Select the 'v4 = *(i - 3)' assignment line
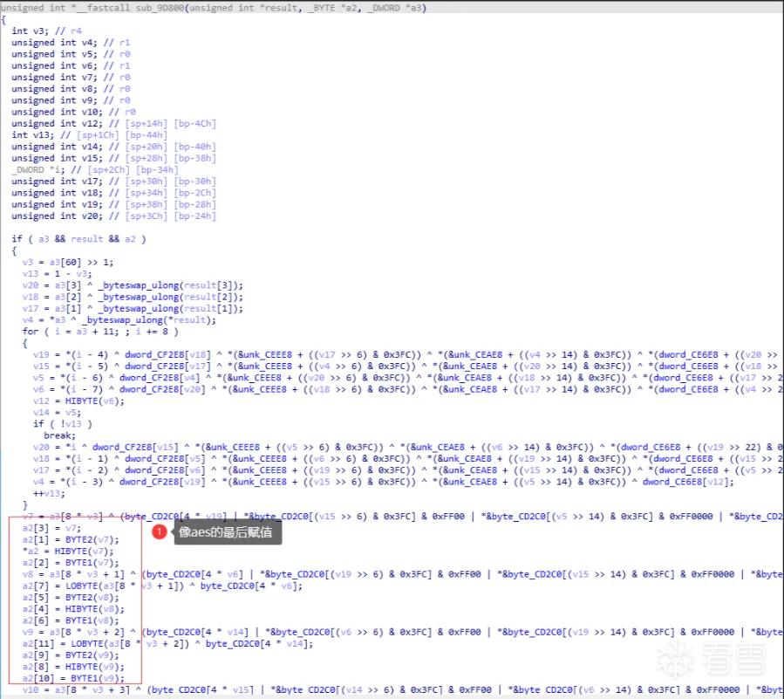 pos(384,482)
